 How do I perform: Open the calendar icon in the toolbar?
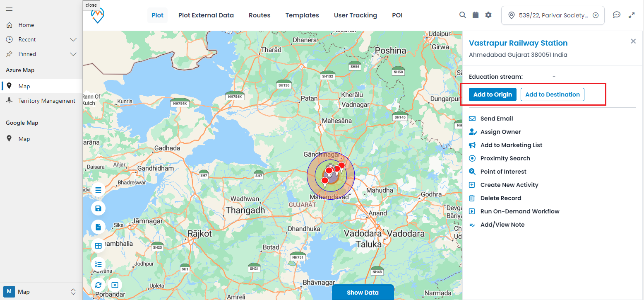[476, 15]
